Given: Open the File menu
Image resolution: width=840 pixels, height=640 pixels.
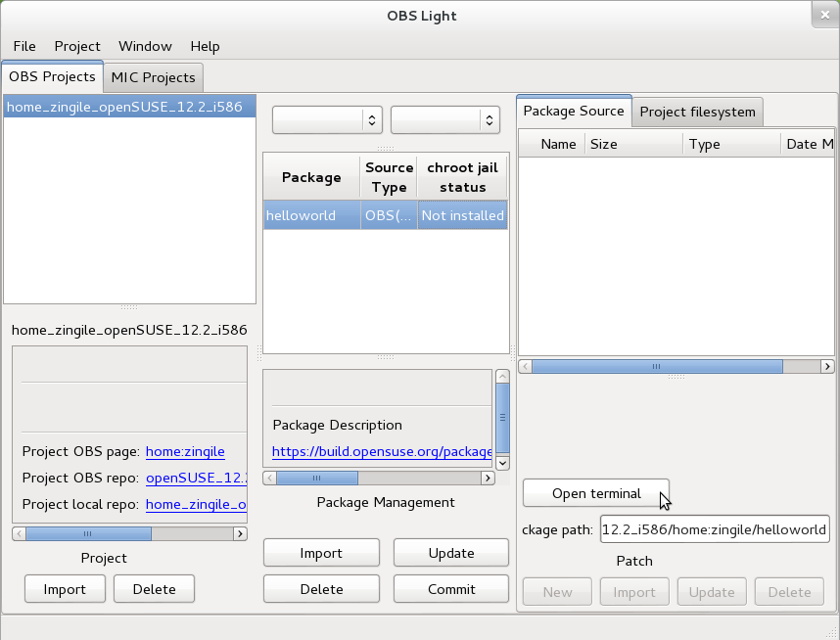Looking at the screenshot, I should (x=23, y=46).
